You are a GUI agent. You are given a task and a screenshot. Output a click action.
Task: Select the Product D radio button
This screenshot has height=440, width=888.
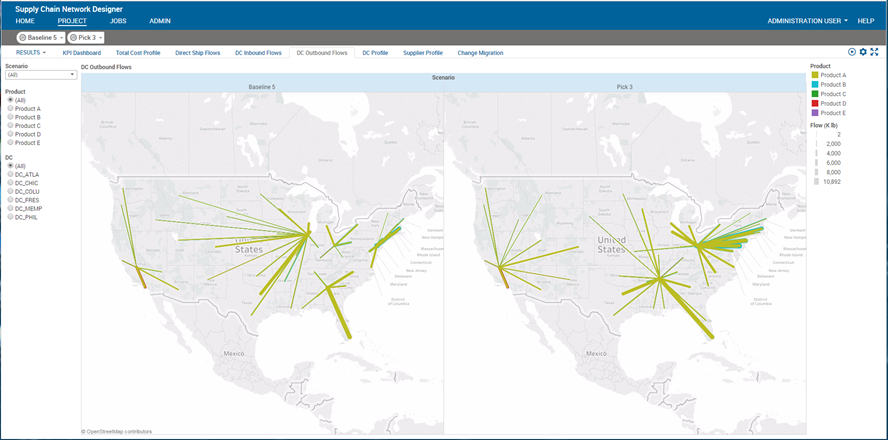point(10,134)
